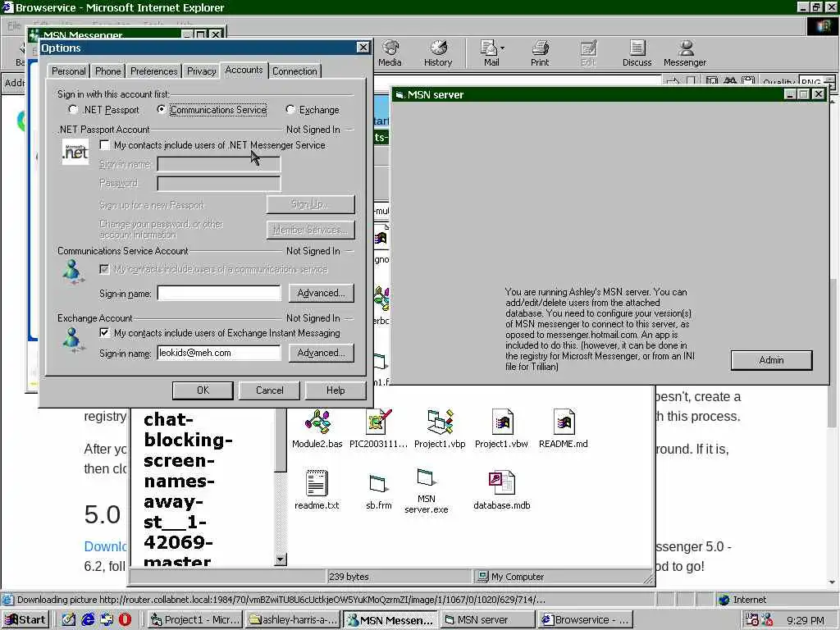Open the Media toolbar button

tap(390, 53)
